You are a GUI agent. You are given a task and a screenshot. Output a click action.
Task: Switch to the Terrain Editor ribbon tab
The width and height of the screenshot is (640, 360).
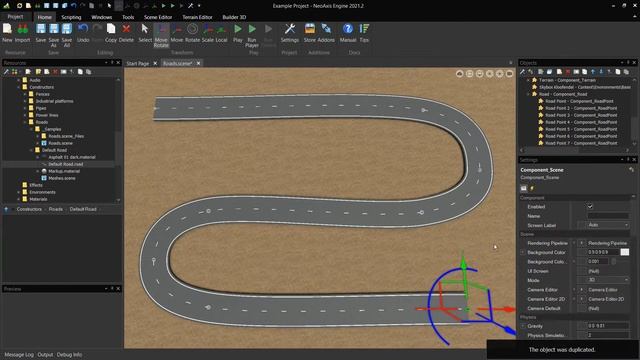pyautogui.click(x=197, y=17)
